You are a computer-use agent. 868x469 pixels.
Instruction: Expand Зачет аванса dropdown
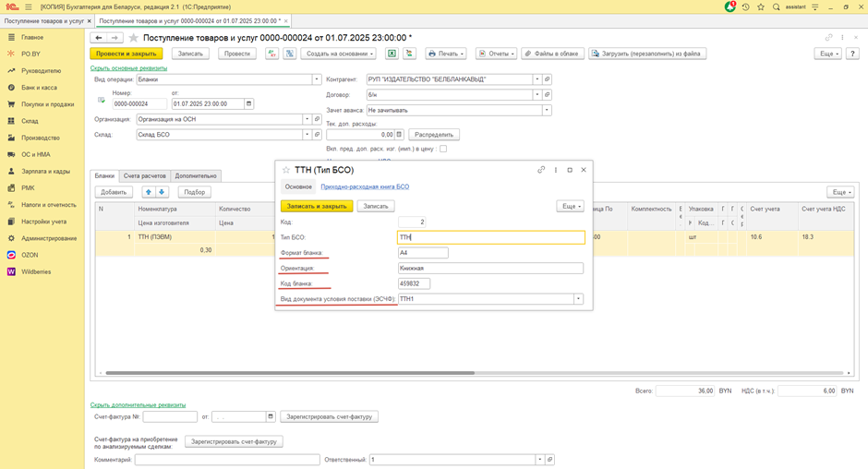[x=547, y=110]
